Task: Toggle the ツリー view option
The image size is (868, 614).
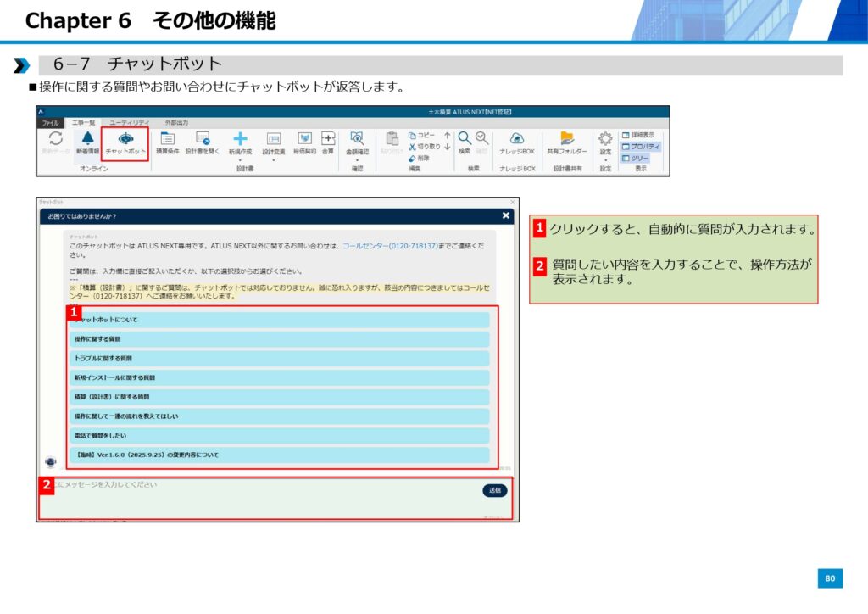Action: click(x=636, y=158)
